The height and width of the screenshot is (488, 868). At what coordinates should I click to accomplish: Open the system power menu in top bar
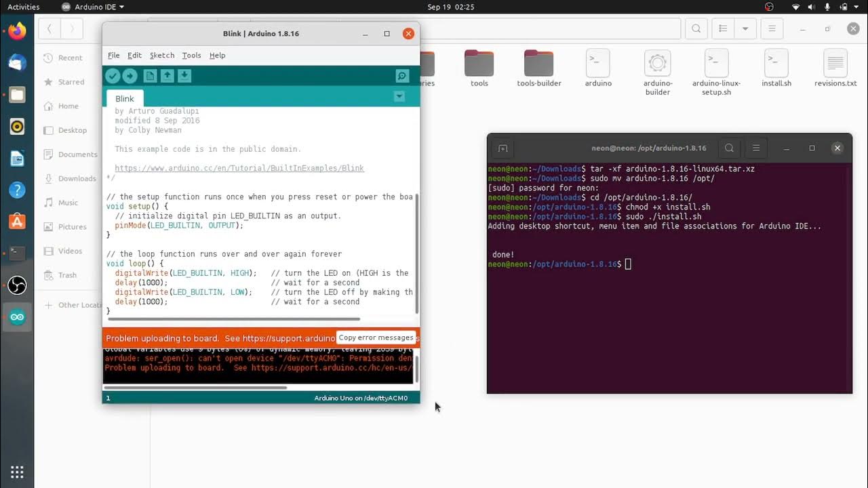(850, 7)
